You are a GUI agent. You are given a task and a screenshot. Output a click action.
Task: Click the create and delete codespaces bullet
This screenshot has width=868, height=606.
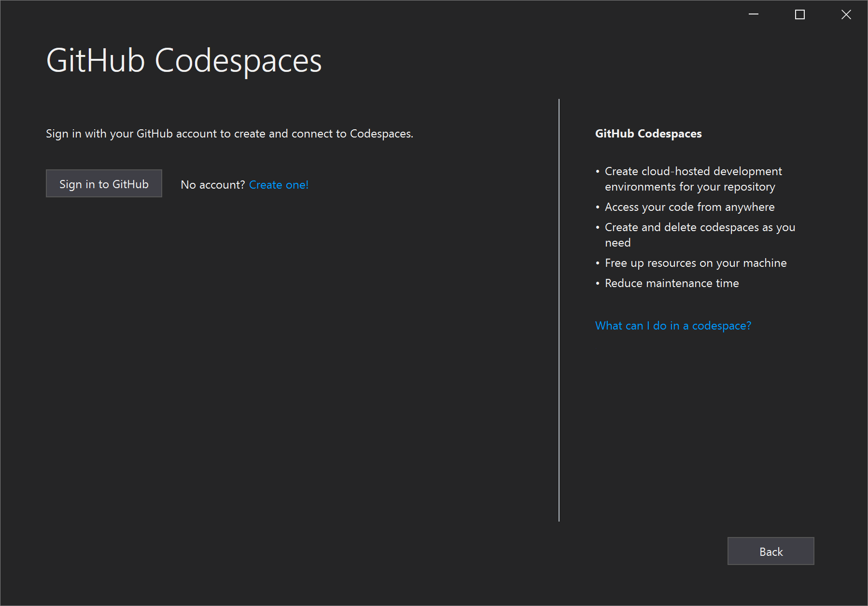pos(700,234)
